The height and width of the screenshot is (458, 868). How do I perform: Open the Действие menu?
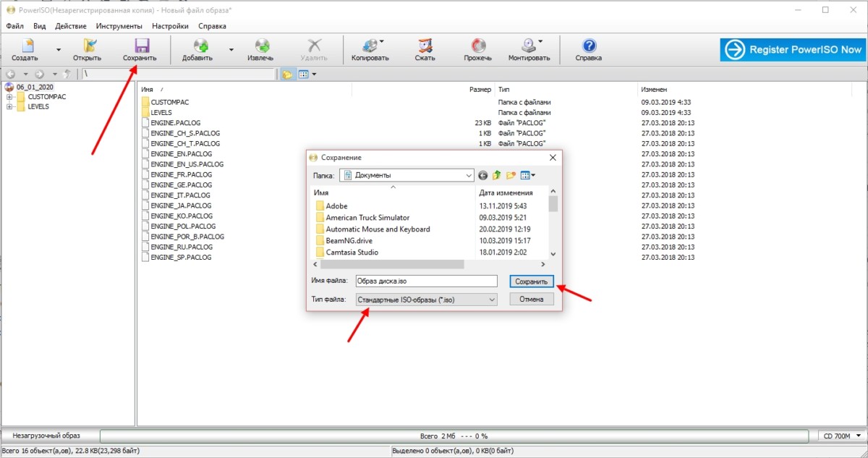pyautogui.click(x=71, y=26)
